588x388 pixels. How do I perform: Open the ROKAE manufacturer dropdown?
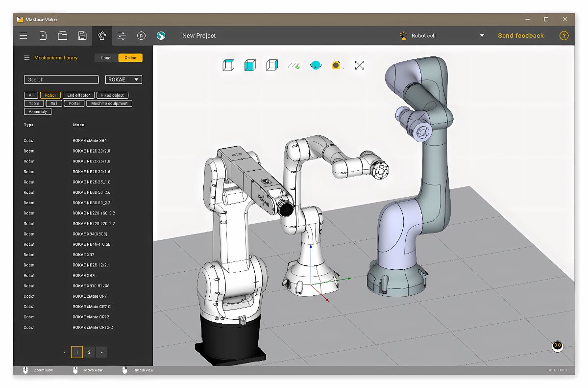click(123, 79)
